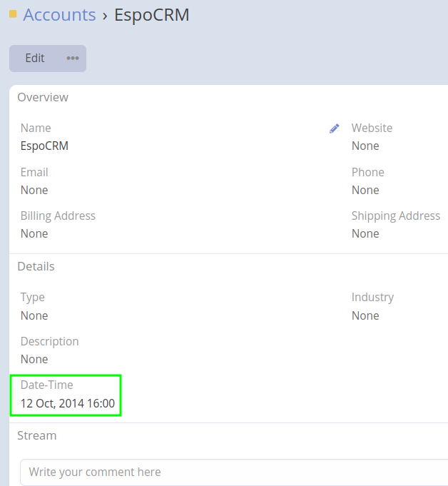Image resolution: width=448 pixels, height=486 pixels.
Task: Go to the Accounts breadcrumb link
Action: tap(59, 15)
